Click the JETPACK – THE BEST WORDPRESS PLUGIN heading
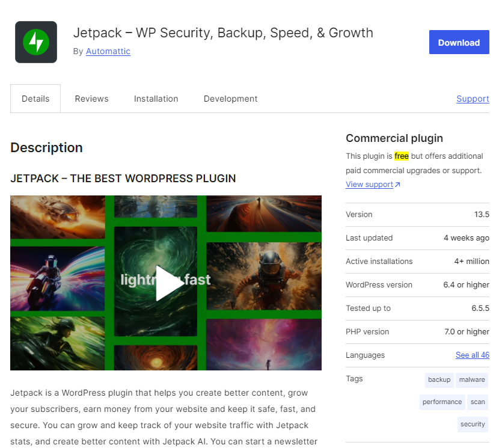Screen dimensions: 502x448 click(123, 179)
